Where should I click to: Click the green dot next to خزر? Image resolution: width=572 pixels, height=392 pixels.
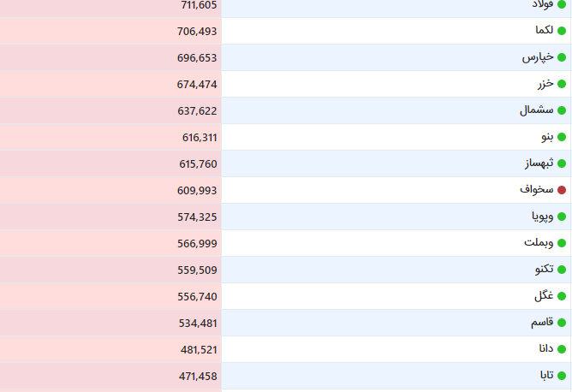pos(562,84)
